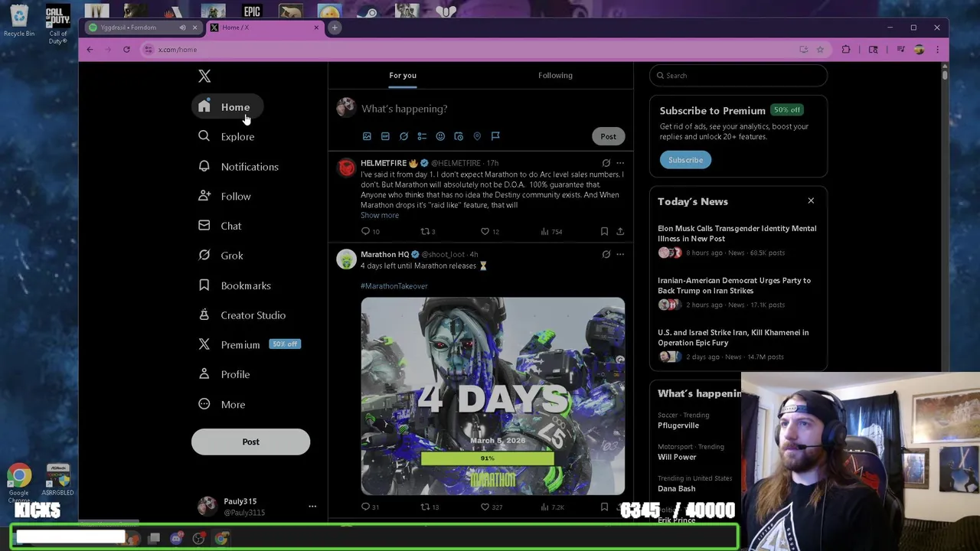Add media image to the new post

[367, 136]
